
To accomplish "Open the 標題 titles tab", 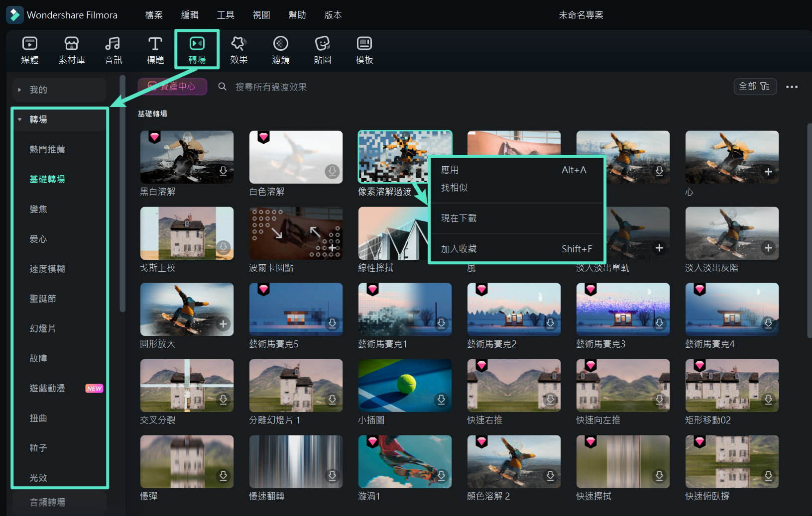I will point(155,50).
